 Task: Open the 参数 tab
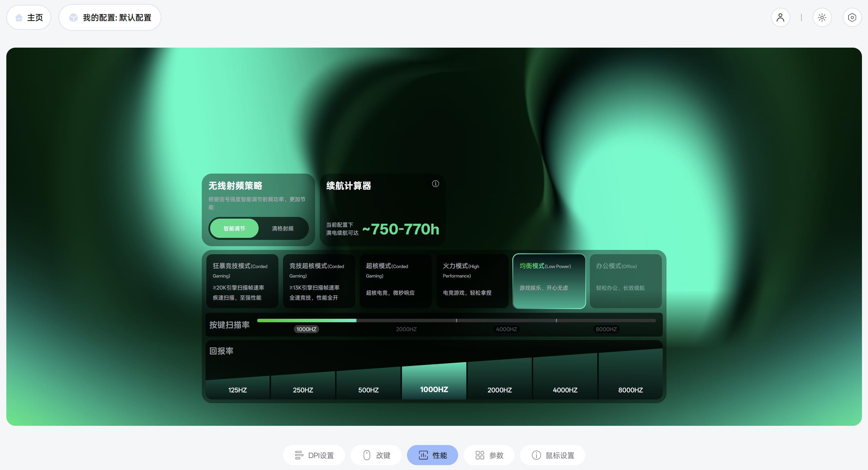click(x=489, y=455)
